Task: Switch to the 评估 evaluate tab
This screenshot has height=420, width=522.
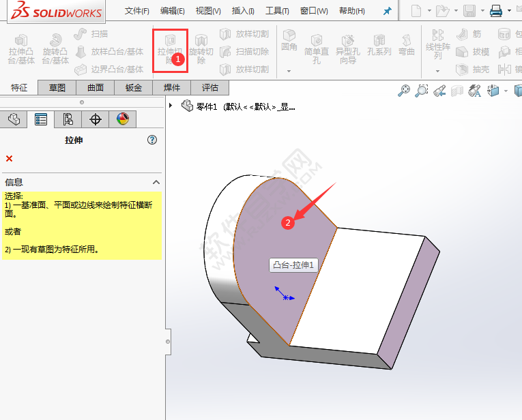Action: coord(210,88)
